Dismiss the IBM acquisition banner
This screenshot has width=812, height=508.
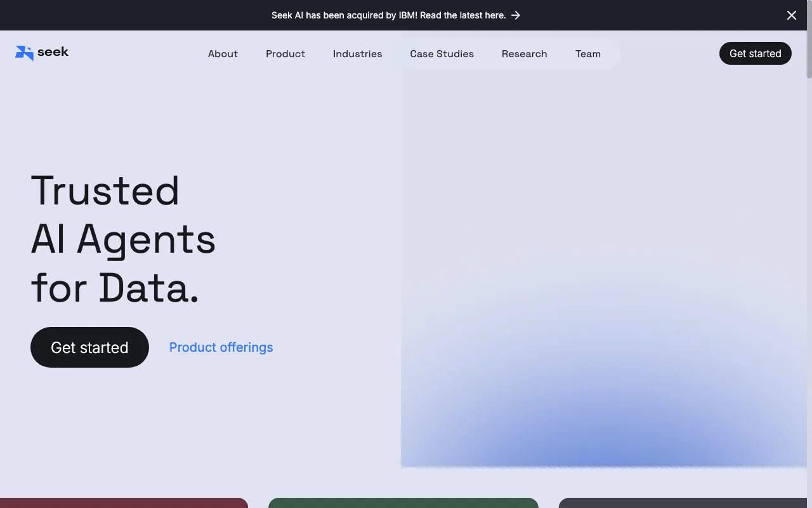click(x=792, y=15)
